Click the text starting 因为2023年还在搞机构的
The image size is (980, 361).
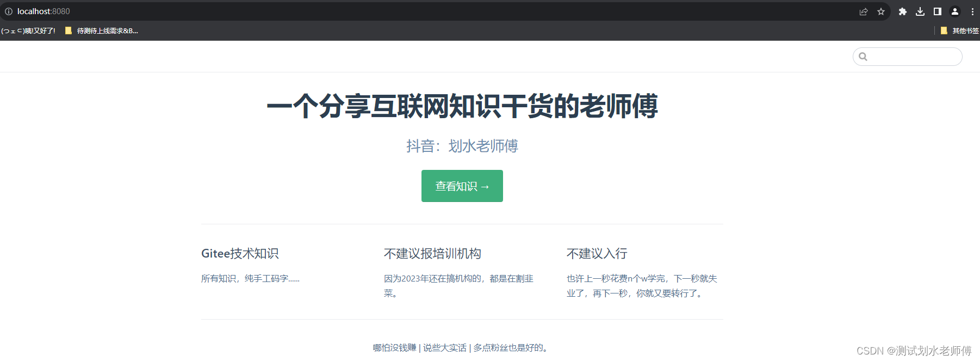click(458, 286)
